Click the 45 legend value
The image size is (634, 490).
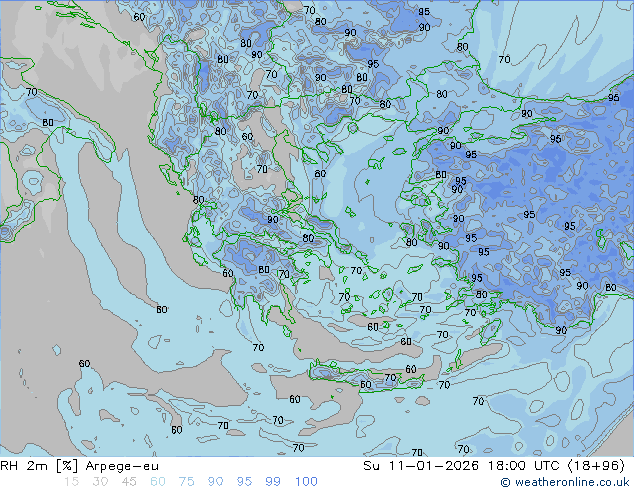pos(129,482)
